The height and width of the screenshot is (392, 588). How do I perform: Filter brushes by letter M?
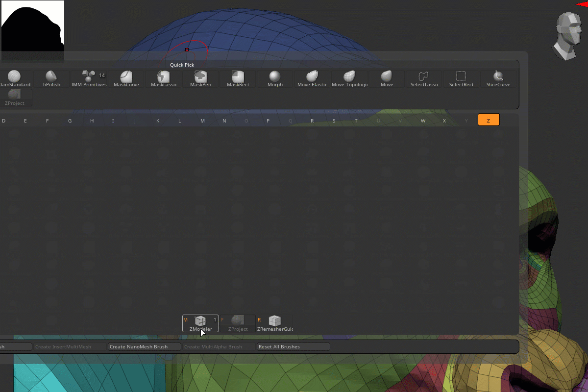(202, 121)
